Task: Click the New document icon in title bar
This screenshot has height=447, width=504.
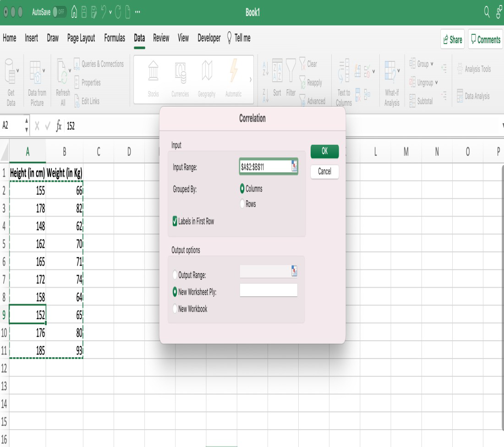Action: tap(128, 12)
